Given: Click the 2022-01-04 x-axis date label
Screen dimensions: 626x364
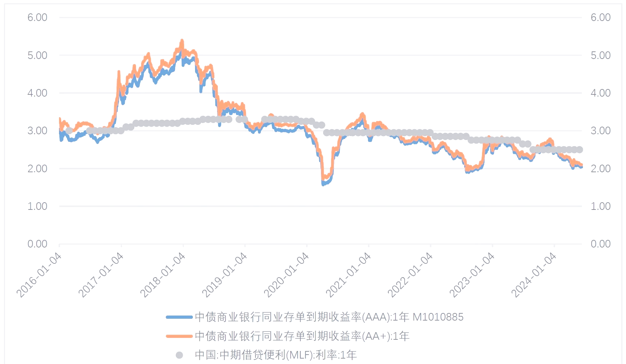Looking at the screenshot, I should click(410, 275).
